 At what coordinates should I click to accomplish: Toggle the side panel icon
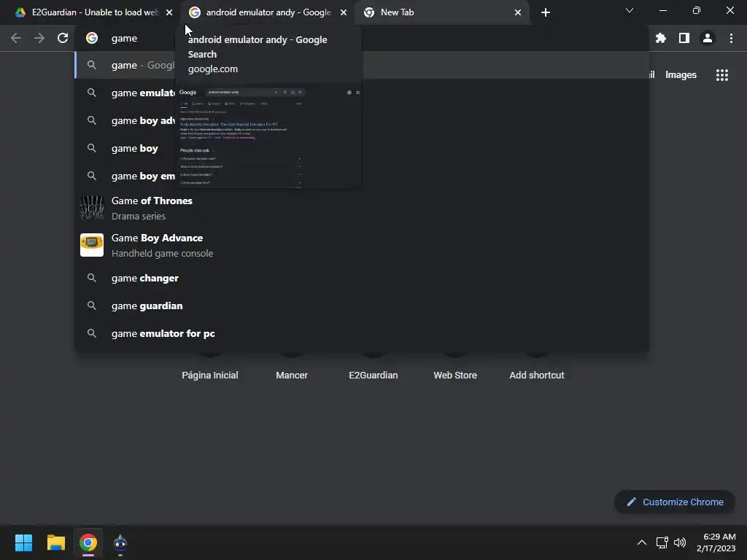(684, 38)
